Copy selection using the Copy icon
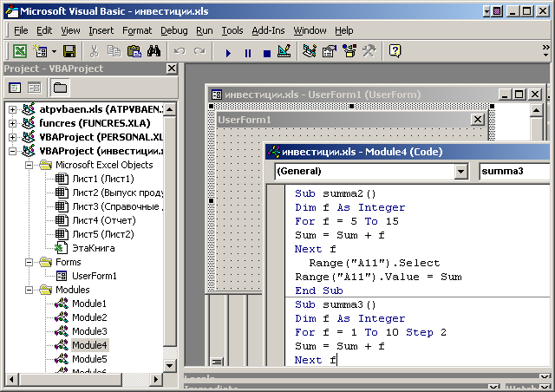Viewport: 555px width, 392px height. pyautogui.click(x=114, y=51)
